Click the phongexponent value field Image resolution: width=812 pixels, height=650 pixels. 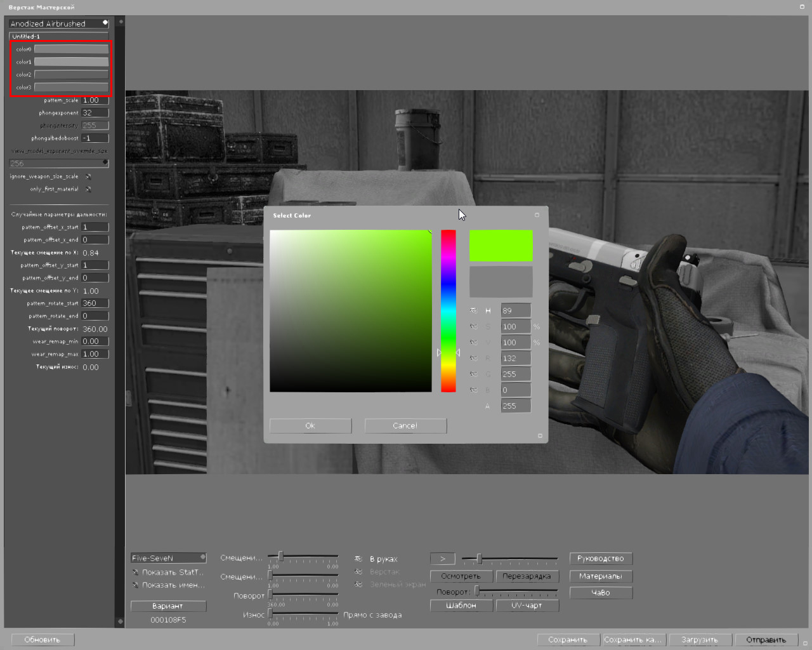(95, 113)
